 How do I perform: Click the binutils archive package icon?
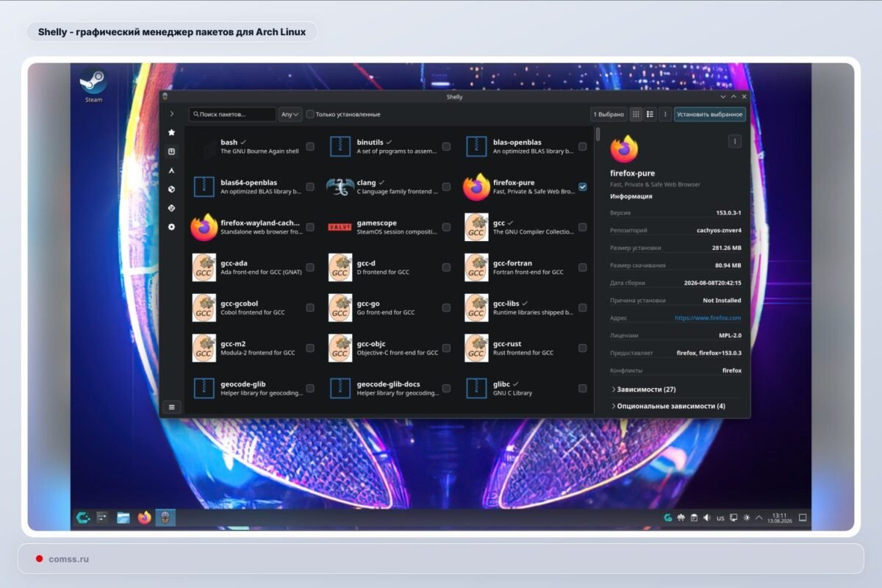[340, 146]
